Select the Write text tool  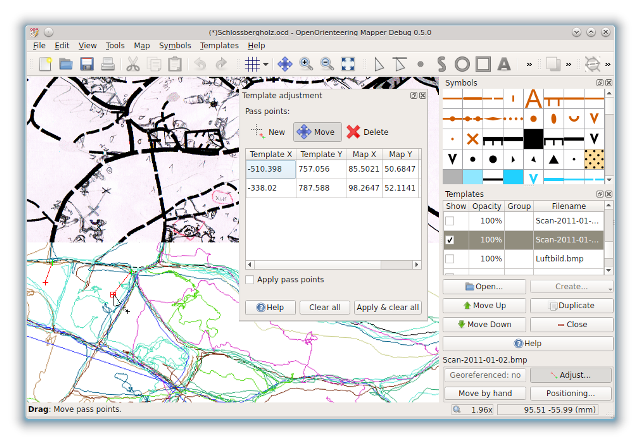click(504, 64)
